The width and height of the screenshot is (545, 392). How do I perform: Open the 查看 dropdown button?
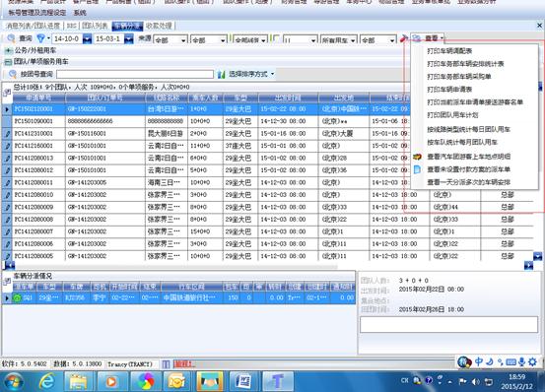point(428,38)
